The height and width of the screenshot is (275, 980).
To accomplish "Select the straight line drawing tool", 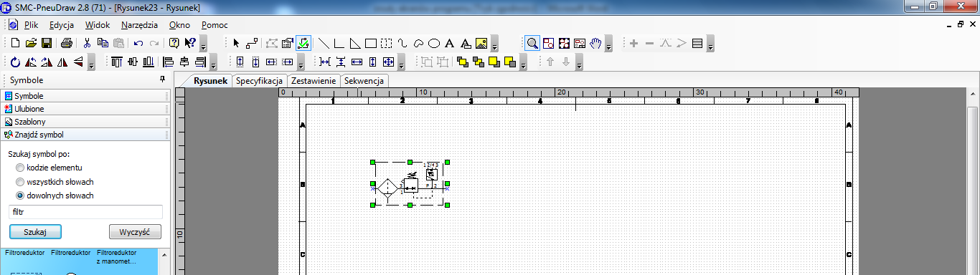I will (x=324, y=43).
